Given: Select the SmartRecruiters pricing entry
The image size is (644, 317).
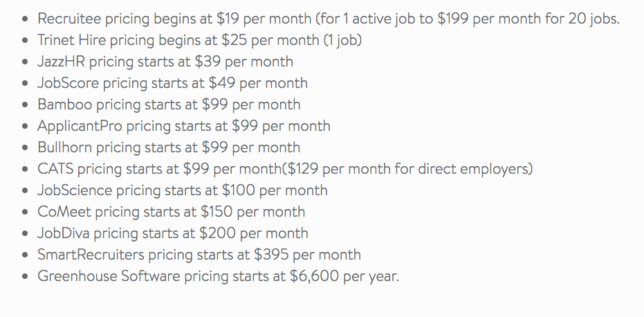Looking at the screenshot, I should pyautogui.click(x=199, y=254).
